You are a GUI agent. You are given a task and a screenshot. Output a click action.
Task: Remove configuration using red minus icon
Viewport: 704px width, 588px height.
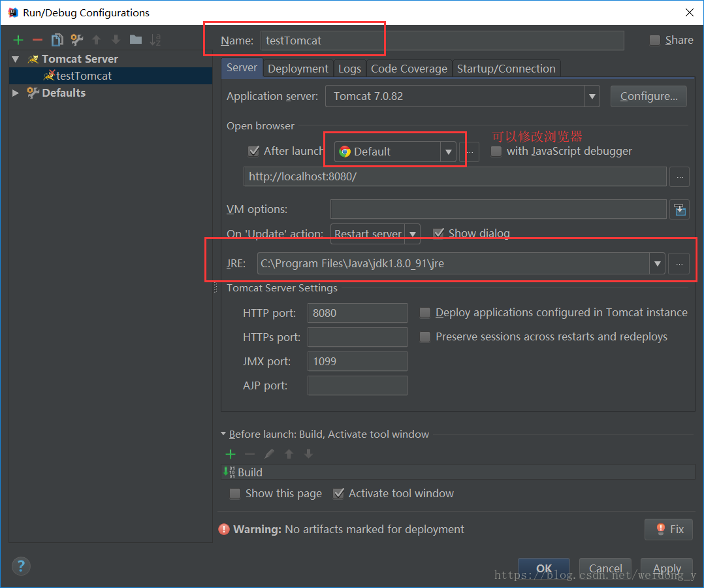pyautogui.click(x=38, y=40)
